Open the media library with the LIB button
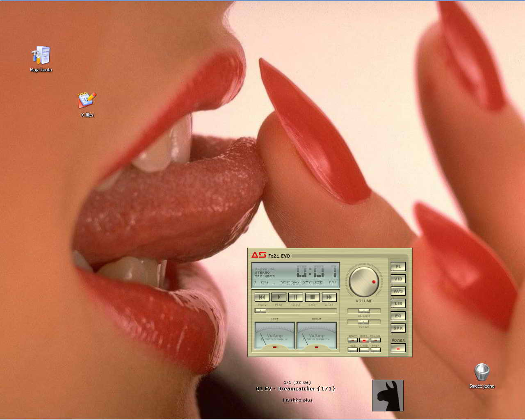This screenshot has height=420, width=525. click(x=398, y=304)
